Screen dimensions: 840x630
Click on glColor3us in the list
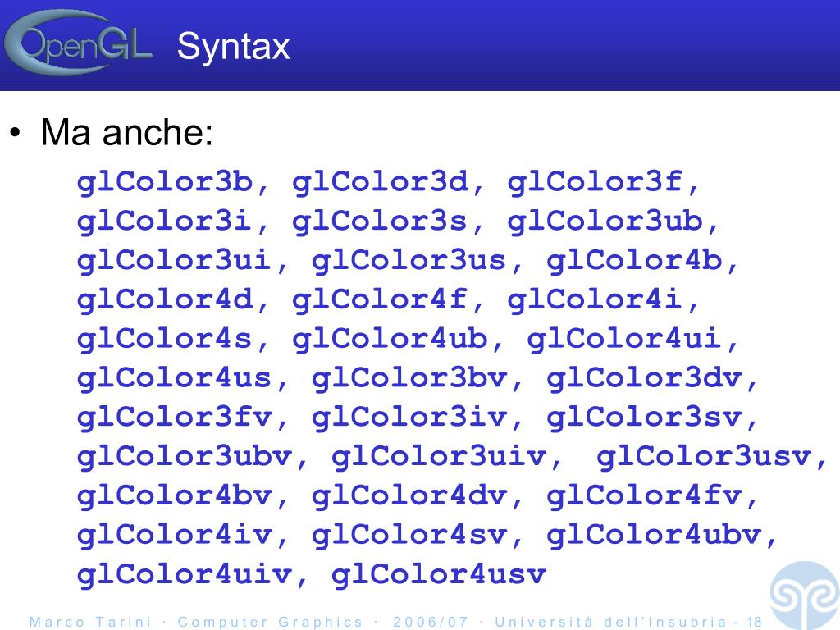(x=409, y=261)
